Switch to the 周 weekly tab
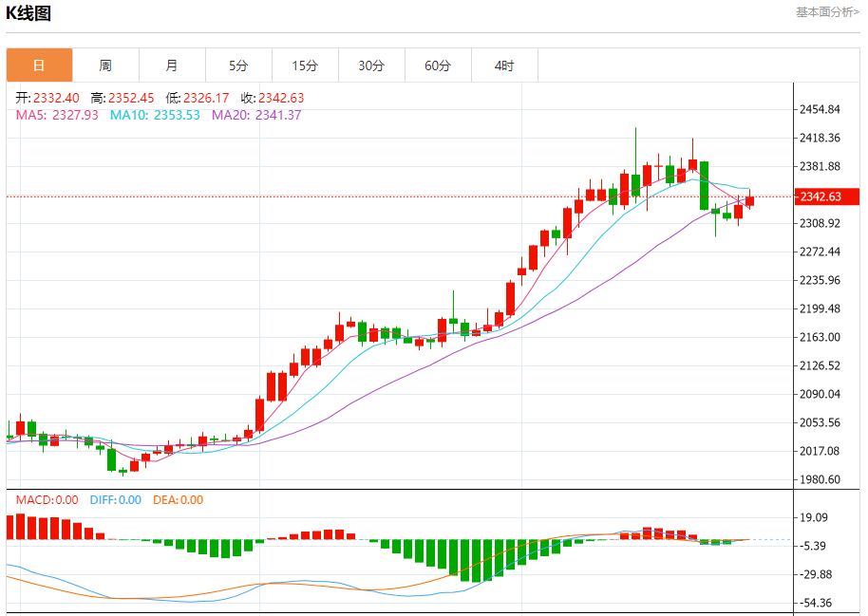 105,65
